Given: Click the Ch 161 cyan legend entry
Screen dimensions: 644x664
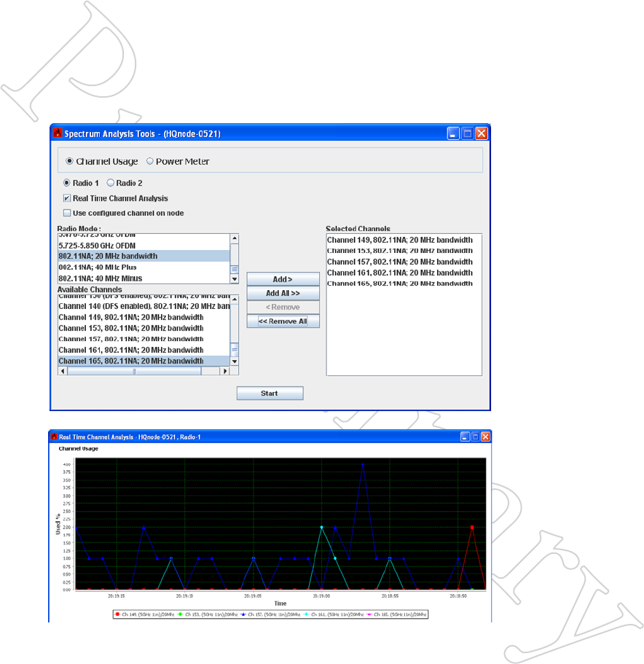Looking at the screenshot, I should [x=334, y=614].
